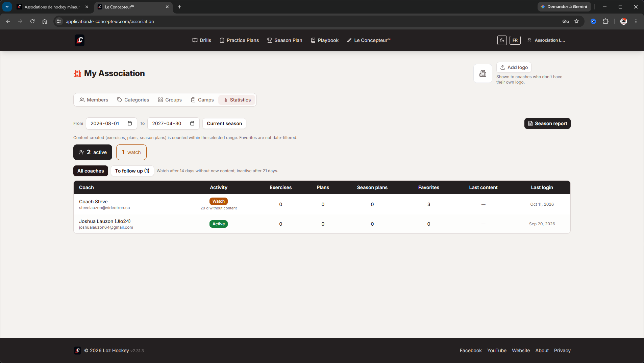Image resolution: width=644 pixels, height=363 pixels.
Task: Click the Active badge for Joshua Lauzon
Action: pos(219,224)
